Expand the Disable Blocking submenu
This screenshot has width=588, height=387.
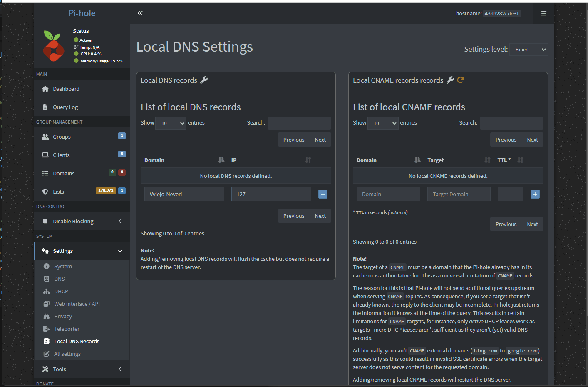[x=120, y=221]
